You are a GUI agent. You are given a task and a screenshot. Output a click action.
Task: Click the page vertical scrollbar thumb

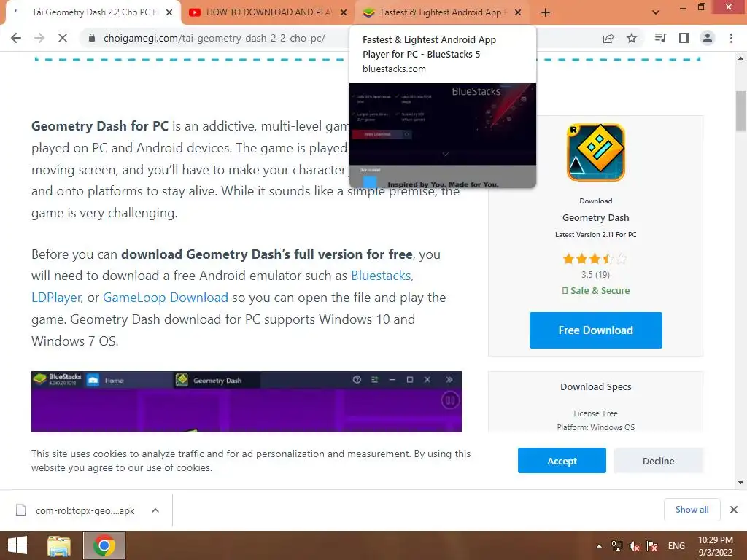coord(740,111)
